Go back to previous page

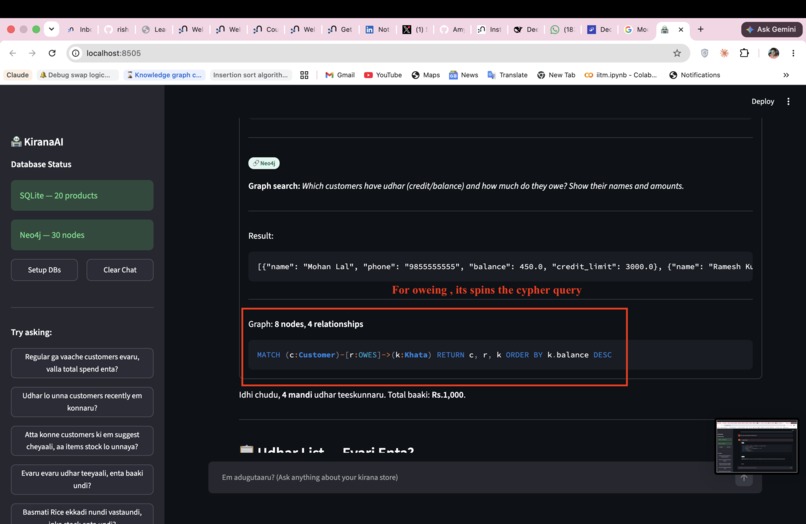point(13,53)
